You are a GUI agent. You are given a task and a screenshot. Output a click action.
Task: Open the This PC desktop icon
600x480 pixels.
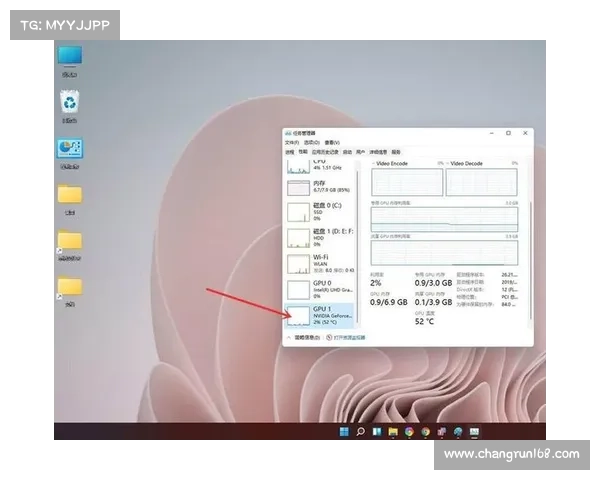pos(70,57)
